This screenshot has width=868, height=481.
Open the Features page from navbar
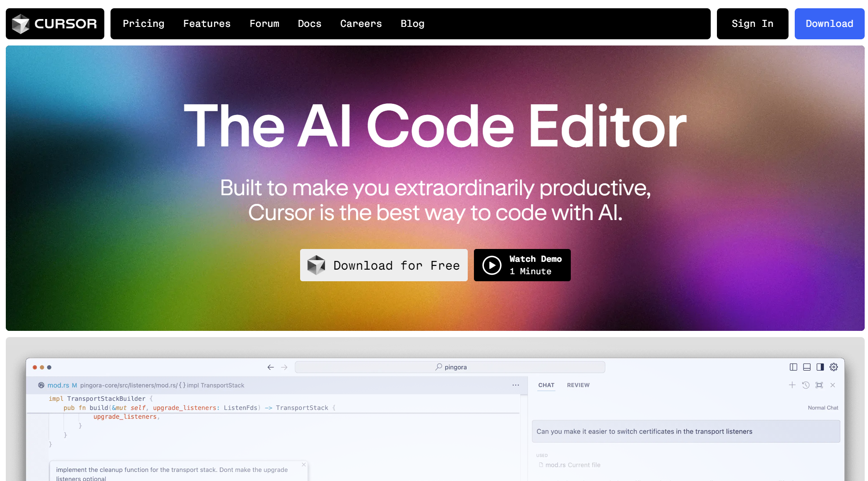coord(207,23)
